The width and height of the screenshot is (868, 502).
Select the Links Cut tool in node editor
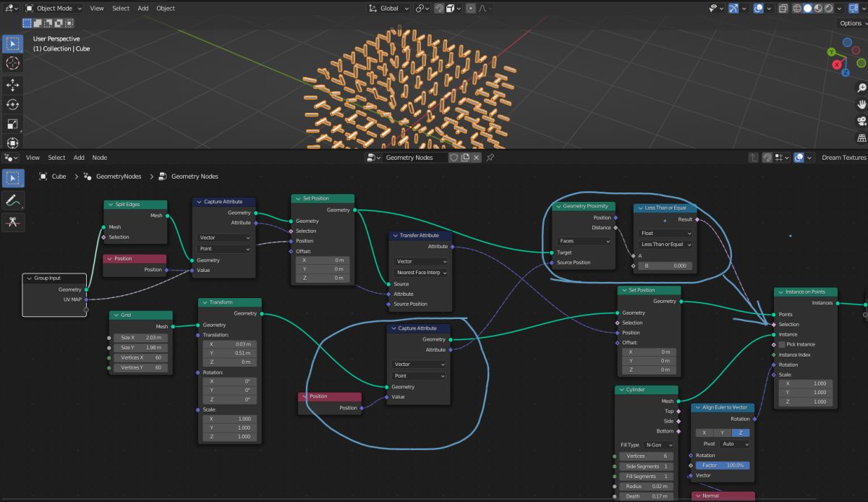[13, 222]
